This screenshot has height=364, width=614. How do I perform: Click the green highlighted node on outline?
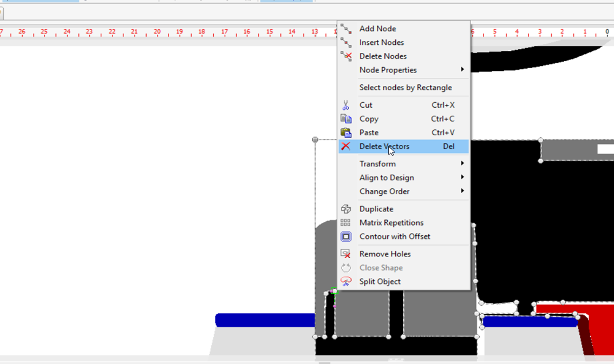[x=334, y=290]
